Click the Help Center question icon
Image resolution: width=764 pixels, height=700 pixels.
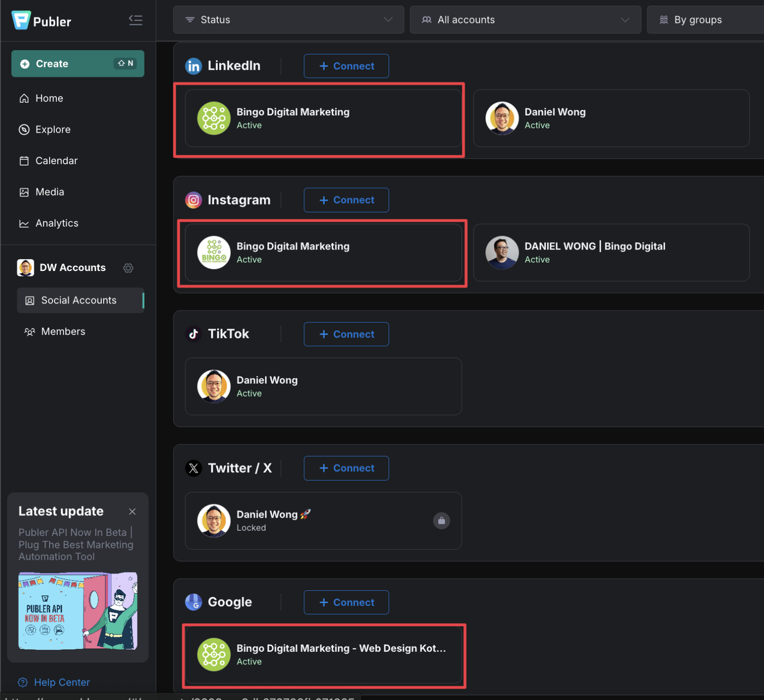[x=23, y=683]
